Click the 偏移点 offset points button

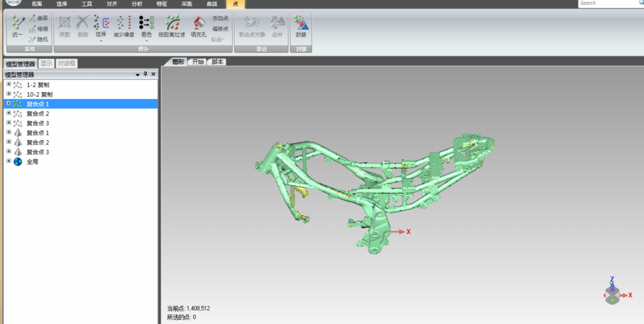click(220, 29)
